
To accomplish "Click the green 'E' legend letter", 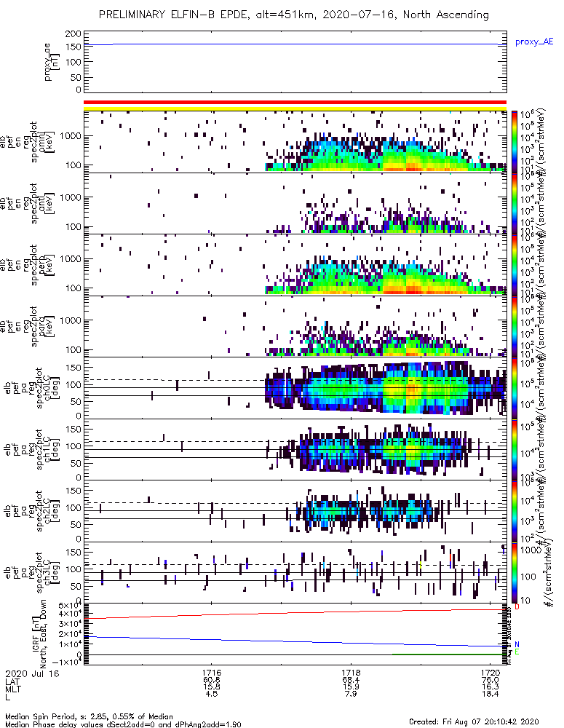I will tap(517, 652).
